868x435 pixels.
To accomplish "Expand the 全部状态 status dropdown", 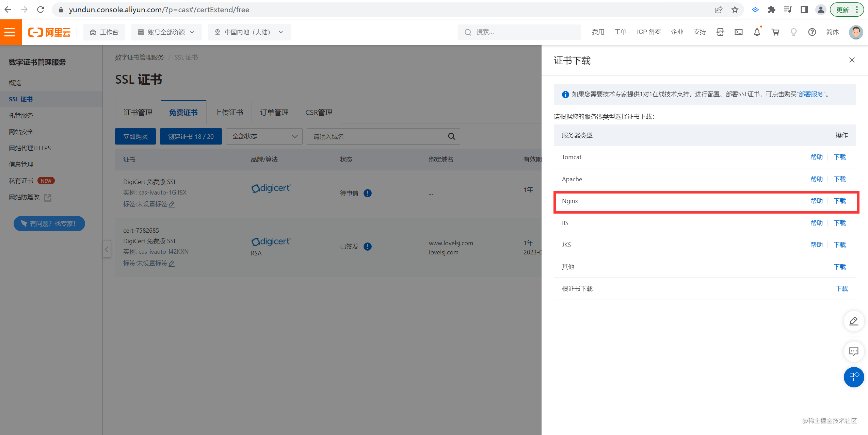I will 264,136.
